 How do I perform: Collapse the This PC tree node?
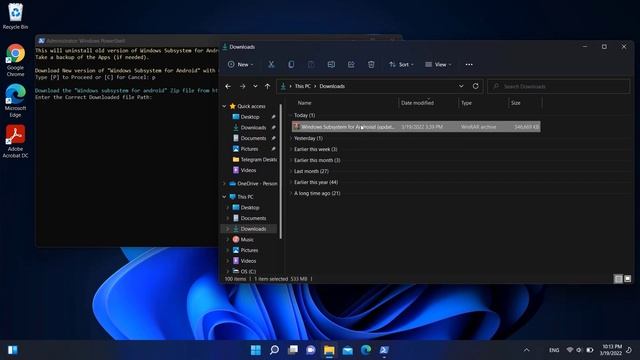coord(224,197)
